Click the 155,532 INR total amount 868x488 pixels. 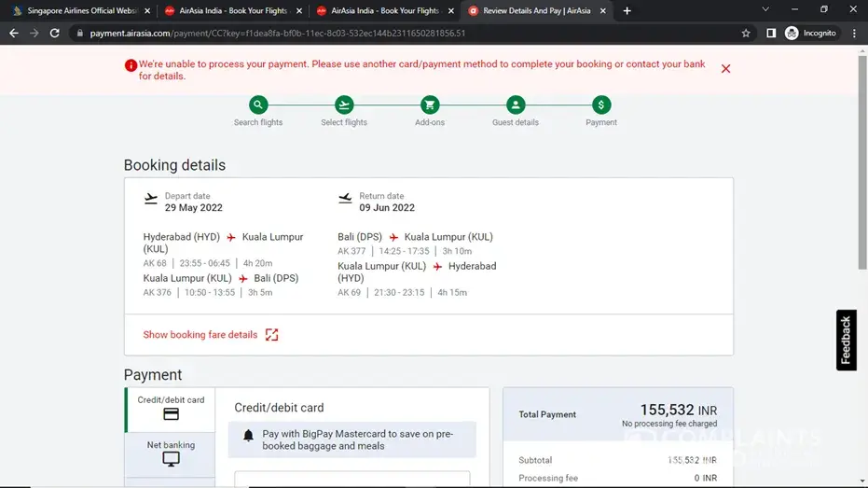click(x=678, y=410)
